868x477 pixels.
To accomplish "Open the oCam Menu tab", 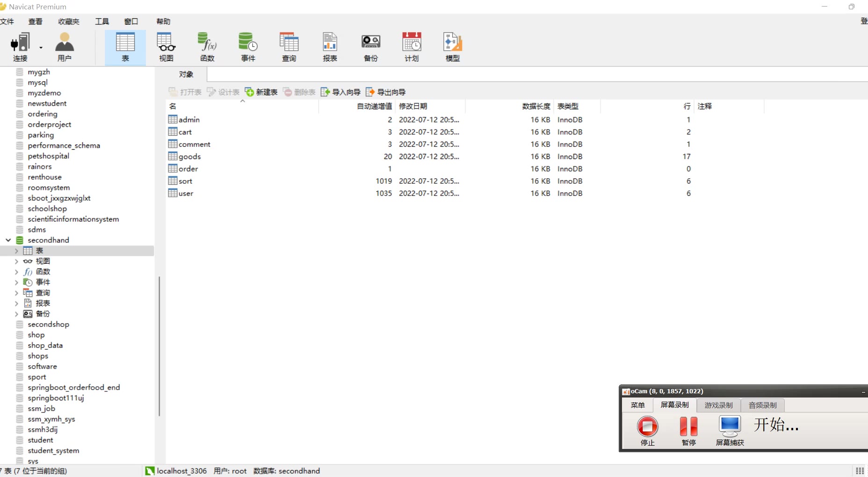I will click(x=637, y=405).
